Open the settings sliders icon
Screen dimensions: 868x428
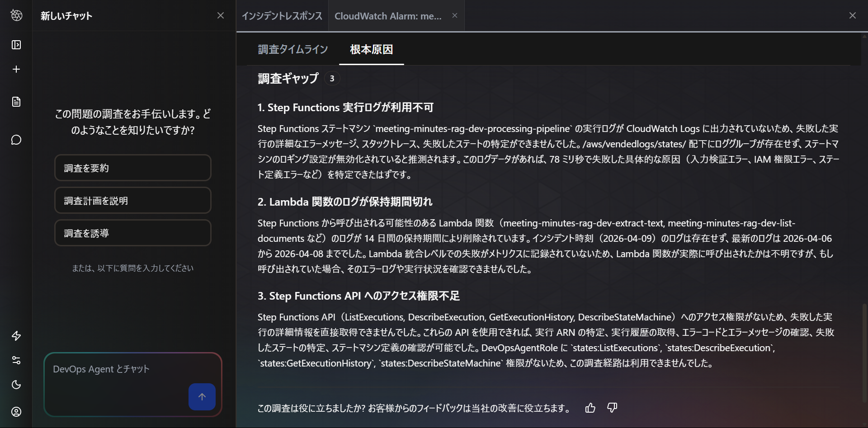(16, 360)
